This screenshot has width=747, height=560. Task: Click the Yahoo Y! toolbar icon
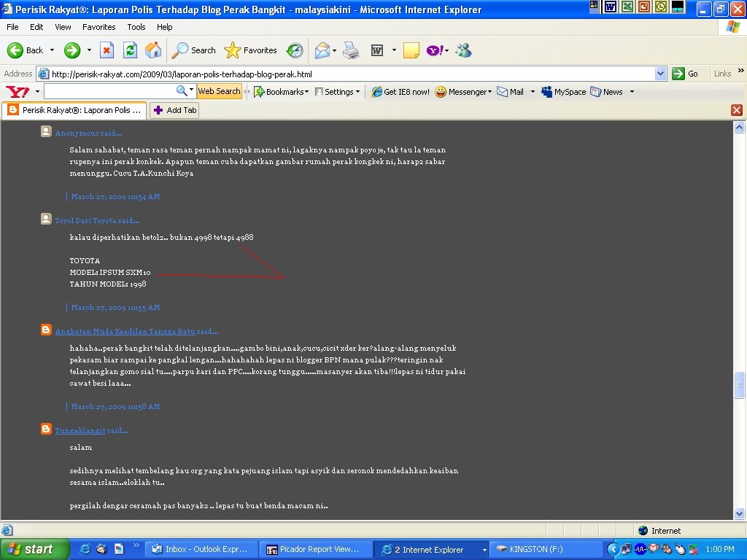[x=435, y=50]
